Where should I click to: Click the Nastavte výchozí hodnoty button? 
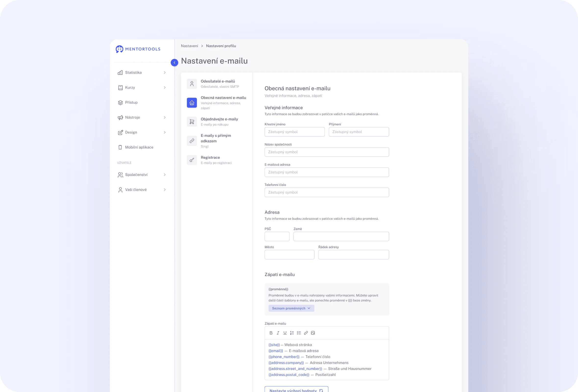(296, 389)
